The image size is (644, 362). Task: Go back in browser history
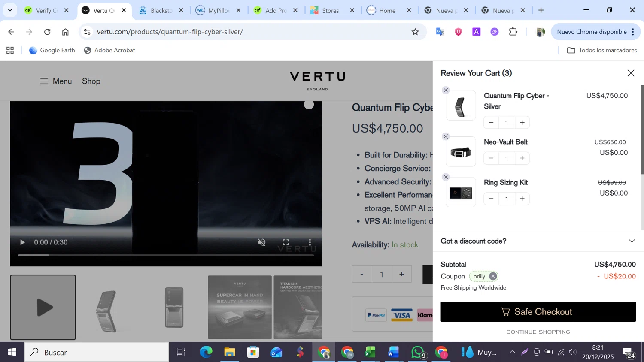(11, 32)
